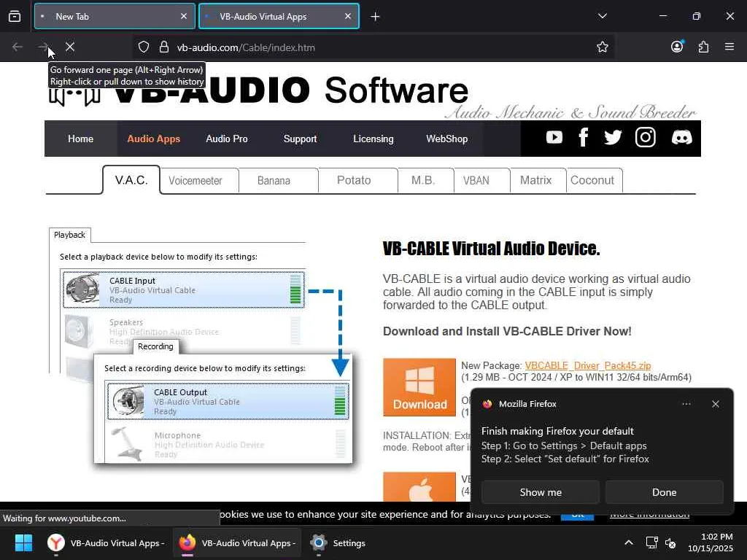Image resolution: width=747 pixels, height=560 pixels.
Task: Open WebShop navigation item
Action: pyautogui.click(x=447, y=139)
